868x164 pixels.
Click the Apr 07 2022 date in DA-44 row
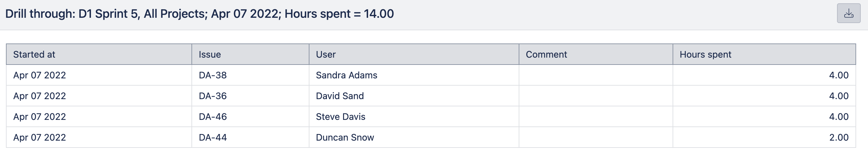coord(40,137)
